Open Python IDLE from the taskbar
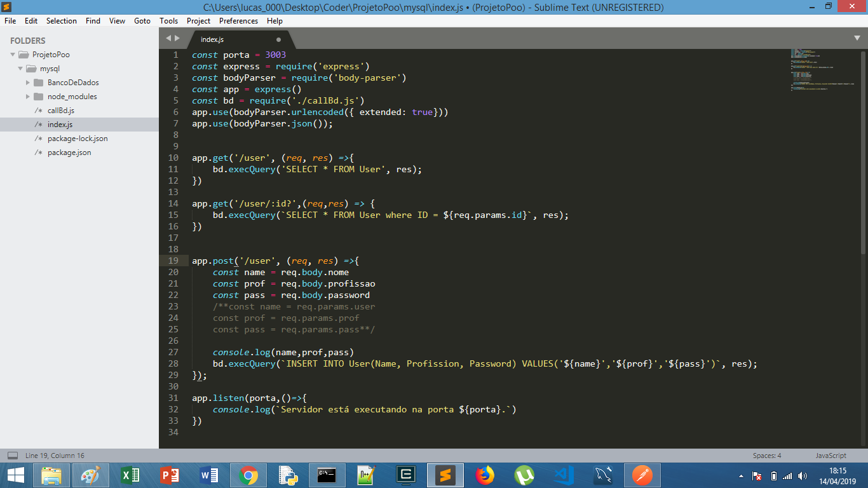 click(288, 475)
